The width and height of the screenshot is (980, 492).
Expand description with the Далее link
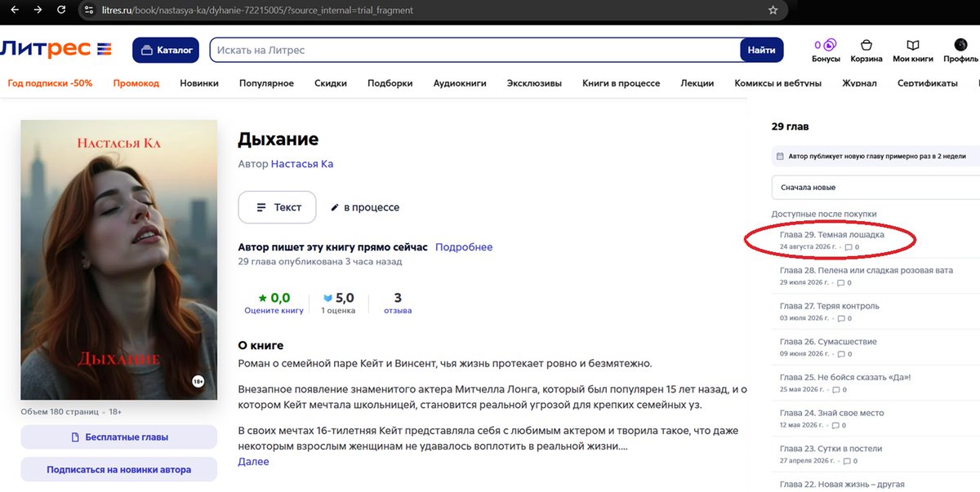click(253, 462)
